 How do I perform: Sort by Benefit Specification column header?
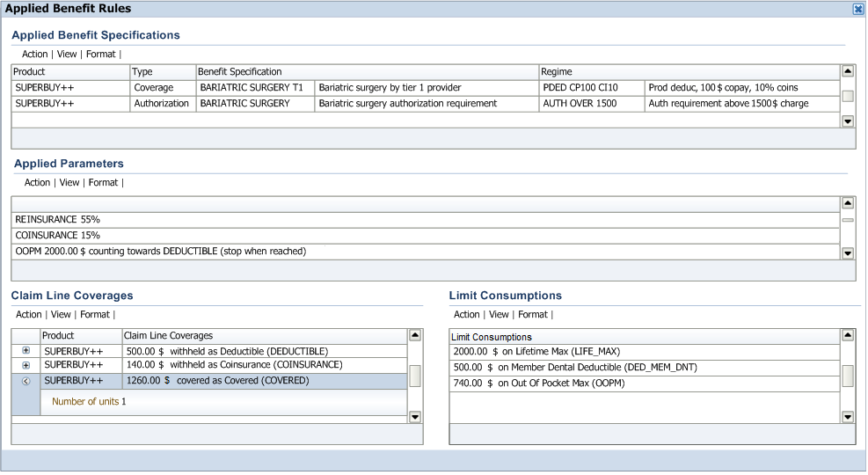[x=368, y=72]
